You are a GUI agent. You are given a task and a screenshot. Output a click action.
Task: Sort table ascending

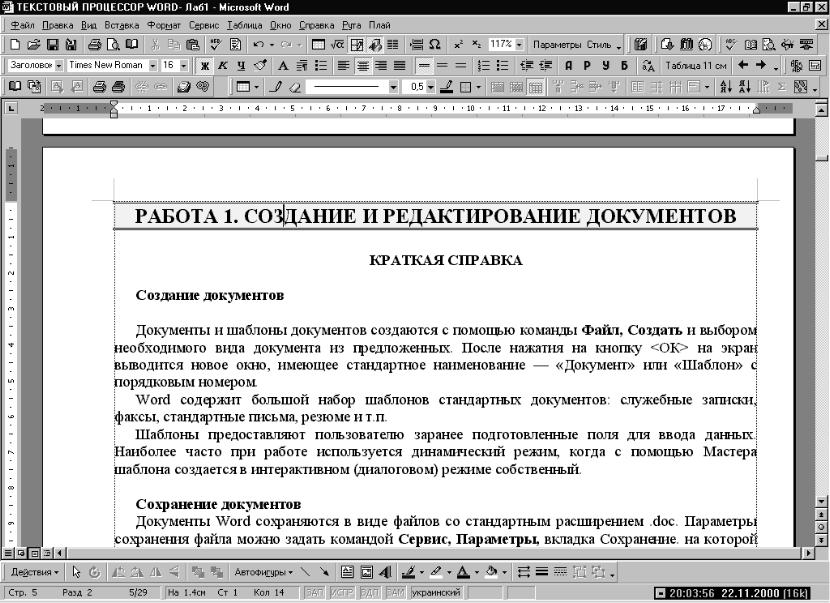(726, 86)
